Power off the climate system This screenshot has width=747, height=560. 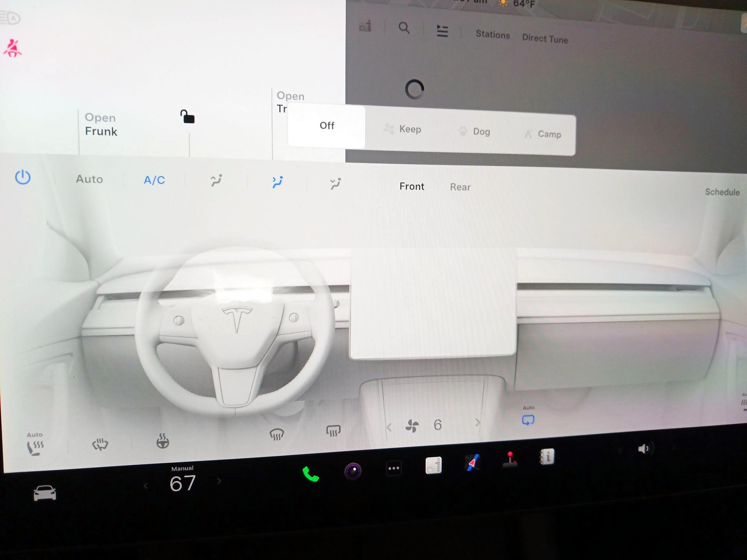point(23,178)
